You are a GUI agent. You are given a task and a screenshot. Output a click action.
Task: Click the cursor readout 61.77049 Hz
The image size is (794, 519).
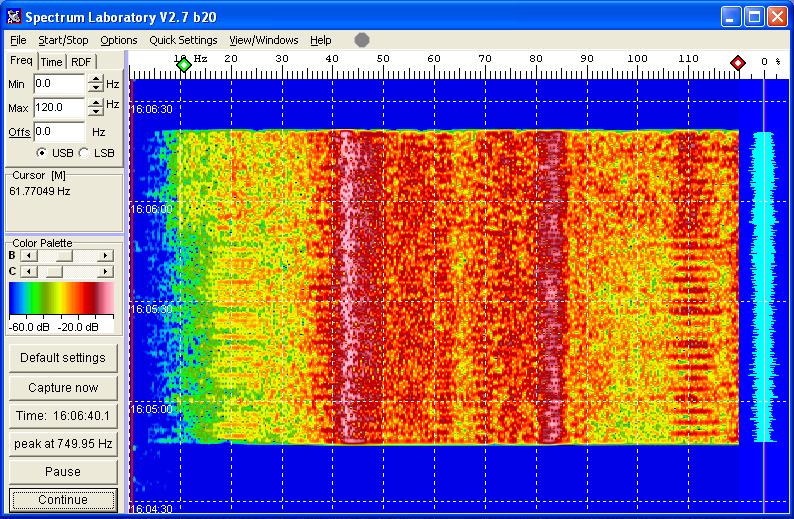(x=39, y=191)
